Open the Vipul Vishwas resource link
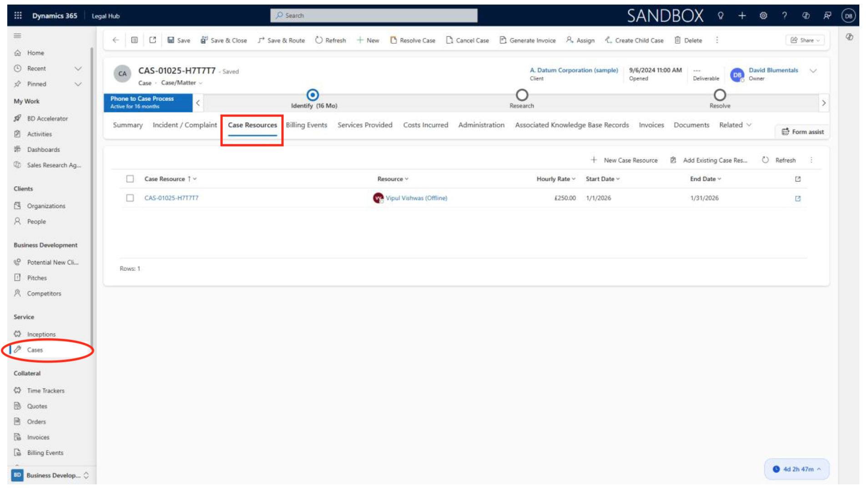Screen dimensions: 868x488 pyautogui.click(x=416, y=198)
